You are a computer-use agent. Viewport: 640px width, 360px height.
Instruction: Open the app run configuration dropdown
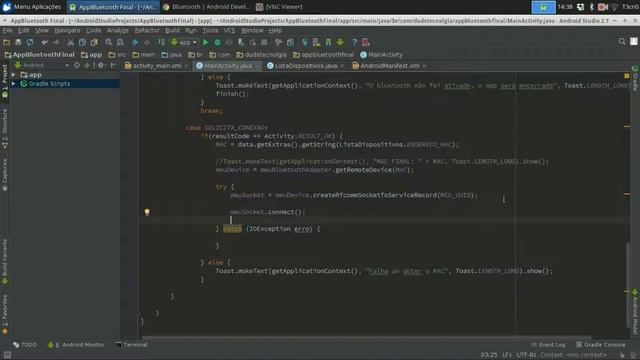pos(184,42)
